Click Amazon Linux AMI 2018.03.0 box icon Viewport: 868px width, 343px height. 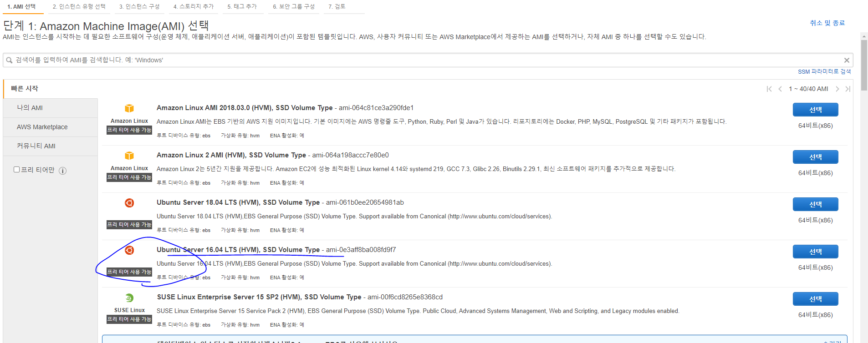click(129, 108)
